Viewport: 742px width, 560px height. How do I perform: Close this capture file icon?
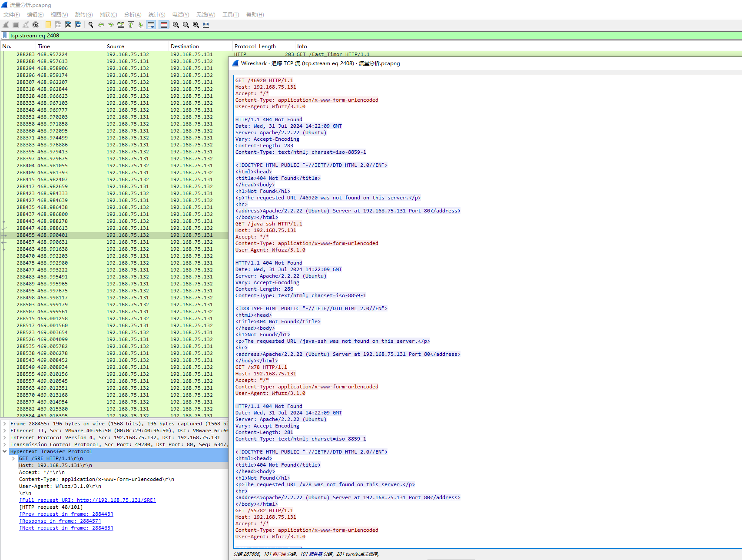click(x=68, y=25)
